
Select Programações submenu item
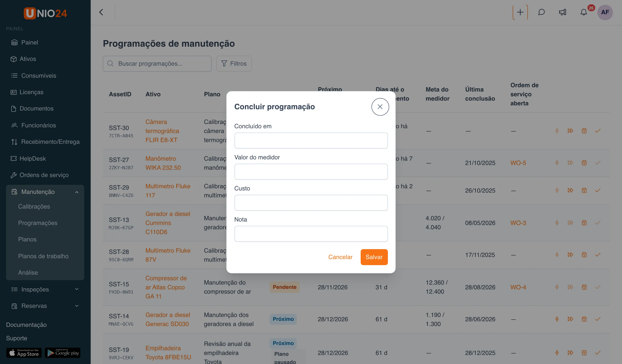tap(38, 223)
